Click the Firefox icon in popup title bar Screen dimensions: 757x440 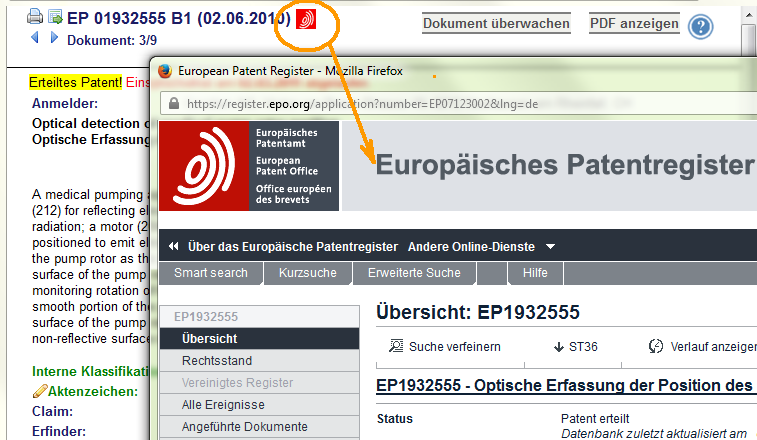(x=165, y=71)
